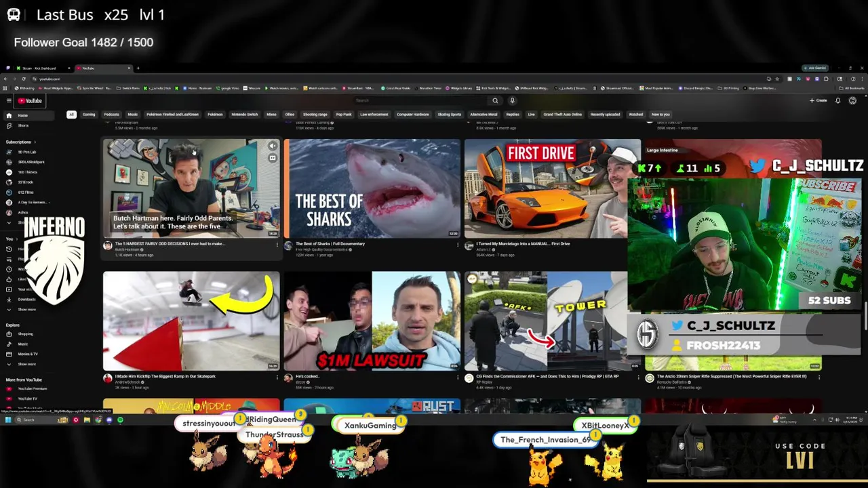Open the YouTube hamburger guide menu
This screenshot has width=868, height=488.
(x=9, y=101)
